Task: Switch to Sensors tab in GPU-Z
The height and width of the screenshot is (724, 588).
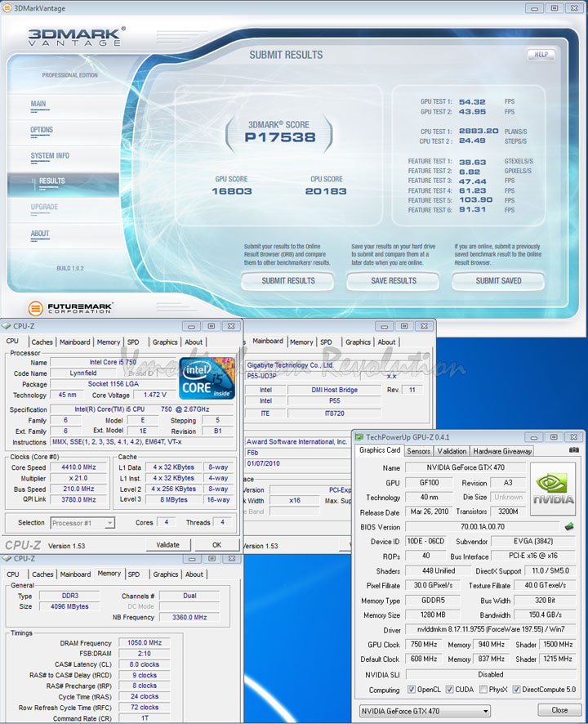Action: click(x=419, y=451)
